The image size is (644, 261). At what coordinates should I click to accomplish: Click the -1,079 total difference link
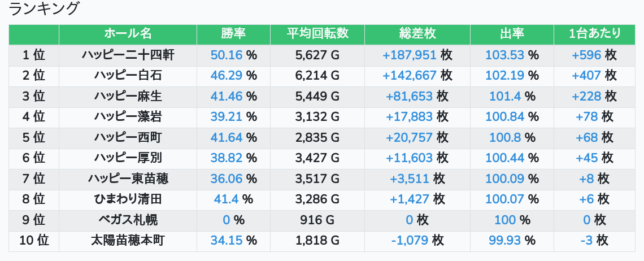coord(410,241)
